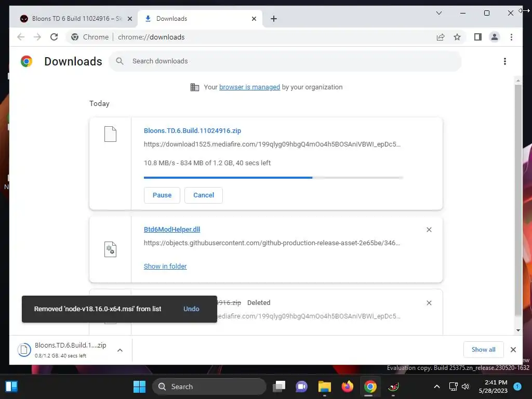Open the Chrome side panel

[478, 37]
